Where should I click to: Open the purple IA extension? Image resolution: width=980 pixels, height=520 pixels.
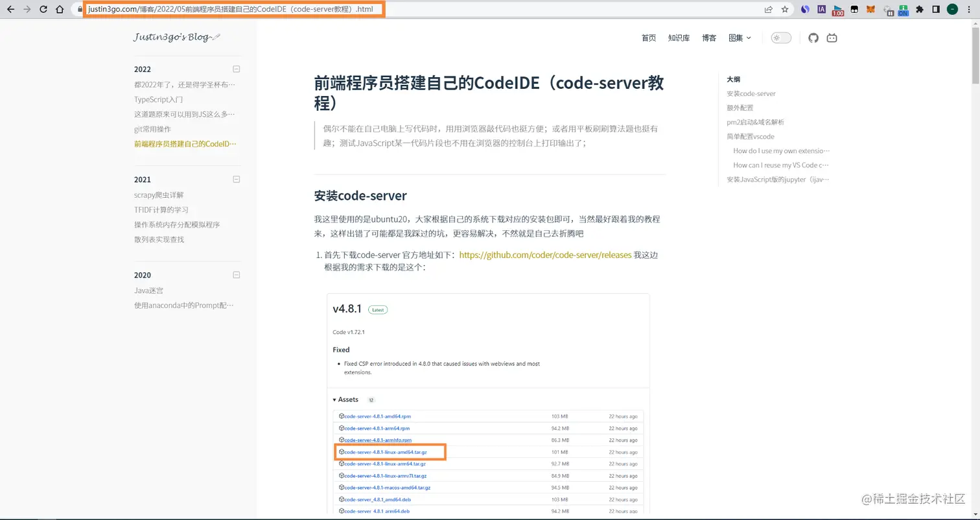[821, 9]
